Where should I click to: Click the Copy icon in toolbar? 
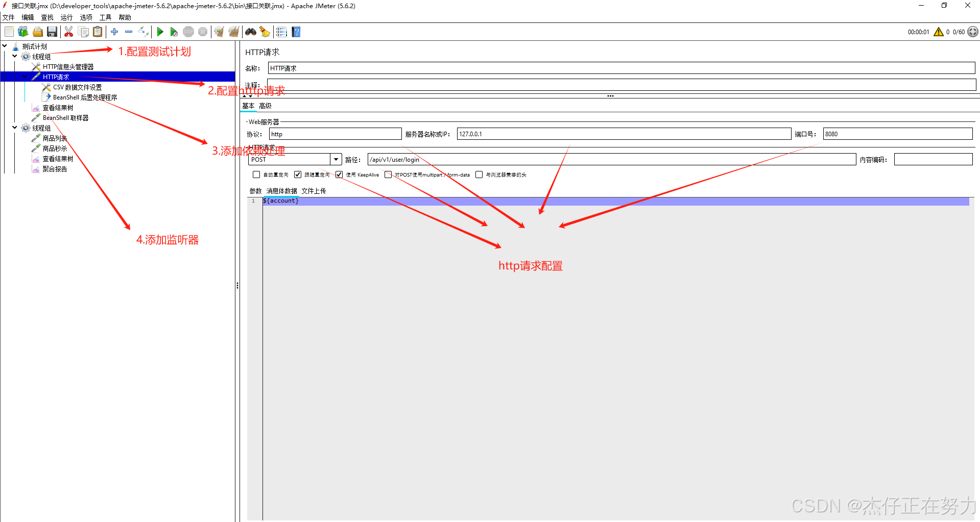coord(83,32)
